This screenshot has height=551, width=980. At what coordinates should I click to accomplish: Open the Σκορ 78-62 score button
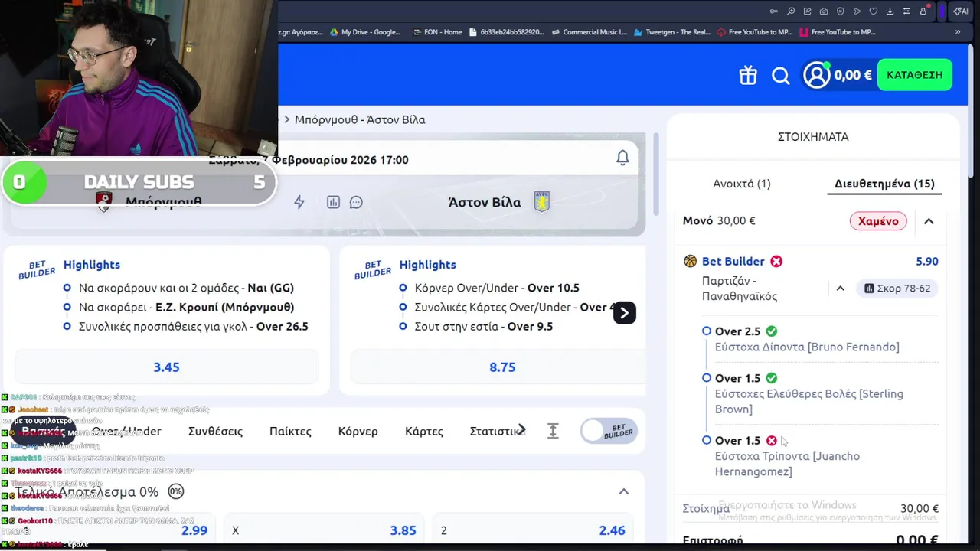pos(897,289)
